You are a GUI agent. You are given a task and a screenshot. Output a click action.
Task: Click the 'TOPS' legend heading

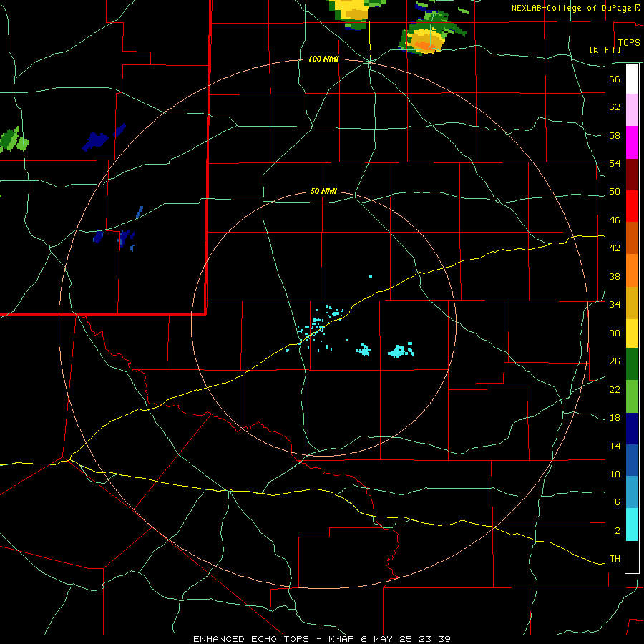(629, 42)
